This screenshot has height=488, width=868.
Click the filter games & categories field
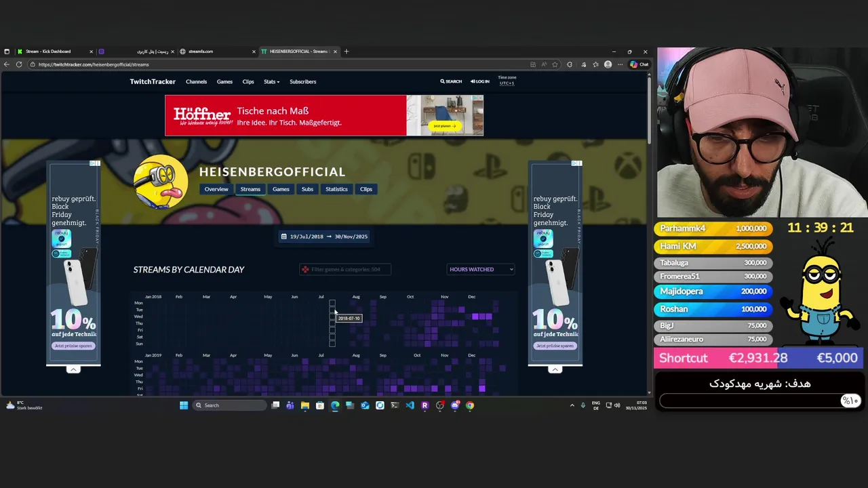[344, 270]
